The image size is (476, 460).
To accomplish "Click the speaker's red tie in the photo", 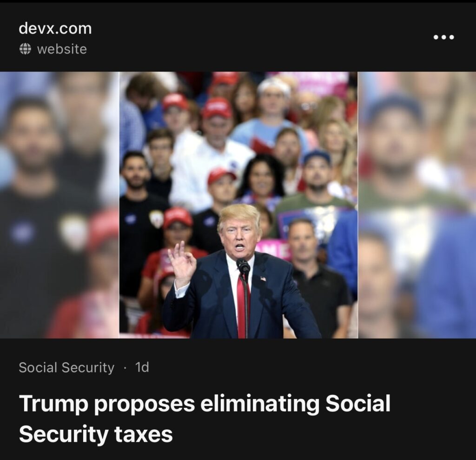I will 243,307.
